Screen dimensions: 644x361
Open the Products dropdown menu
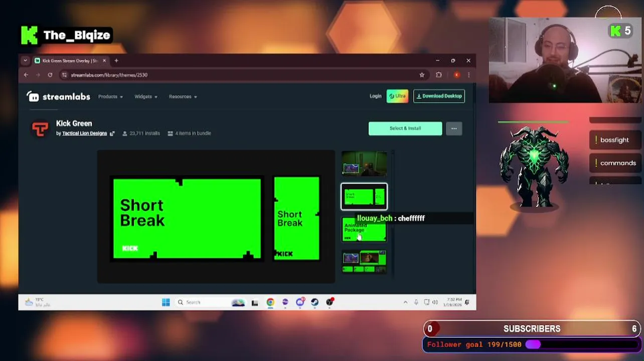click(110, 97)
